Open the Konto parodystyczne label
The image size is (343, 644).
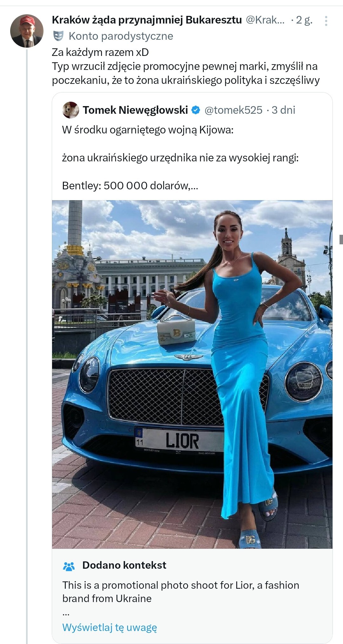(121, 36)
